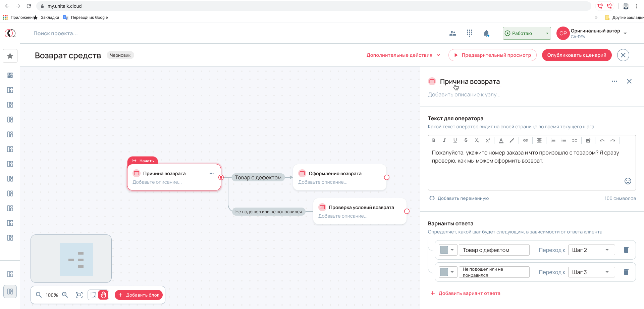644x309 pixels.
Task: Insert a link via the toolbar
Action: click(526, 140)
